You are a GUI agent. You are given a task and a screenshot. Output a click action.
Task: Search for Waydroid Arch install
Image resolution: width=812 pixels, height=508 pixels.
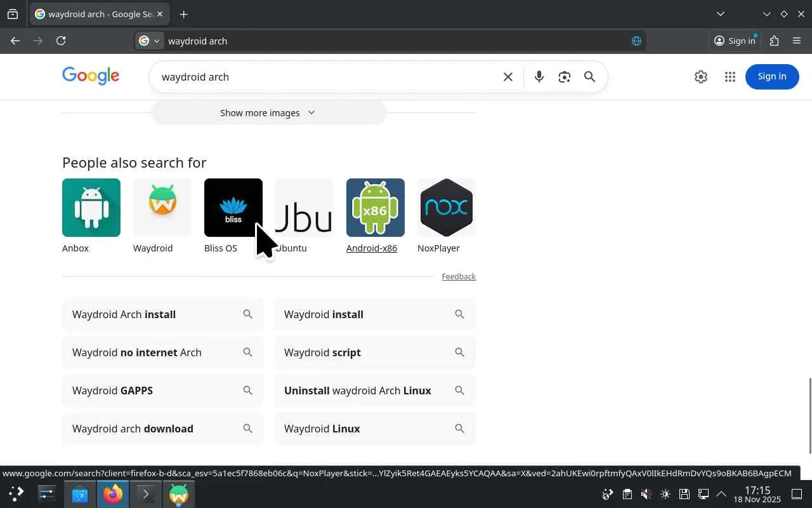pos(162,314)
